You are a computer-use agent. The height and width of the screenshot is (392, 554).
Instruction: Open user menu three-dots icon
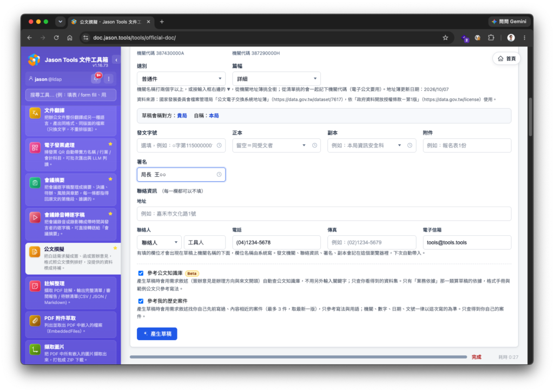point(109,79)
